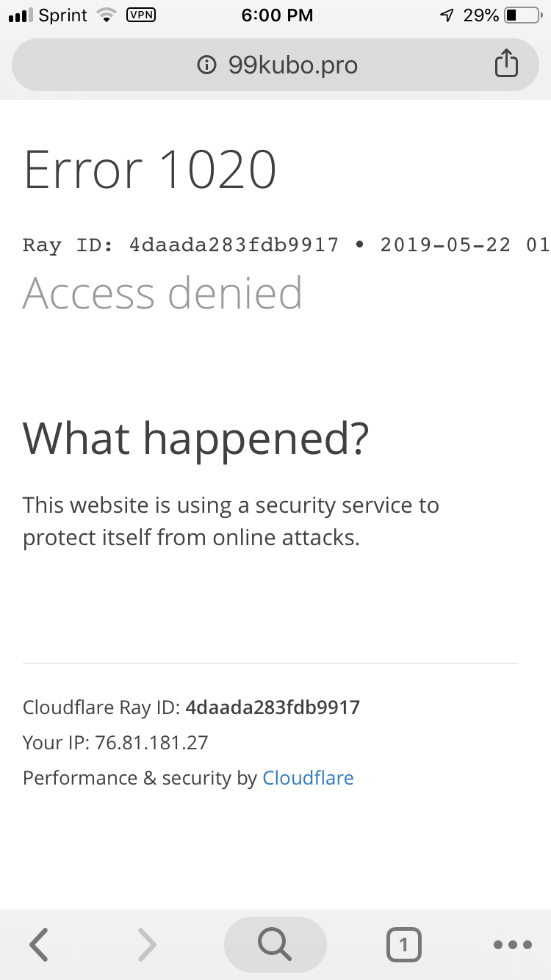Go back with the left arrow
The height and width of the screenshot is (980, 551).
tap(40, 945)
